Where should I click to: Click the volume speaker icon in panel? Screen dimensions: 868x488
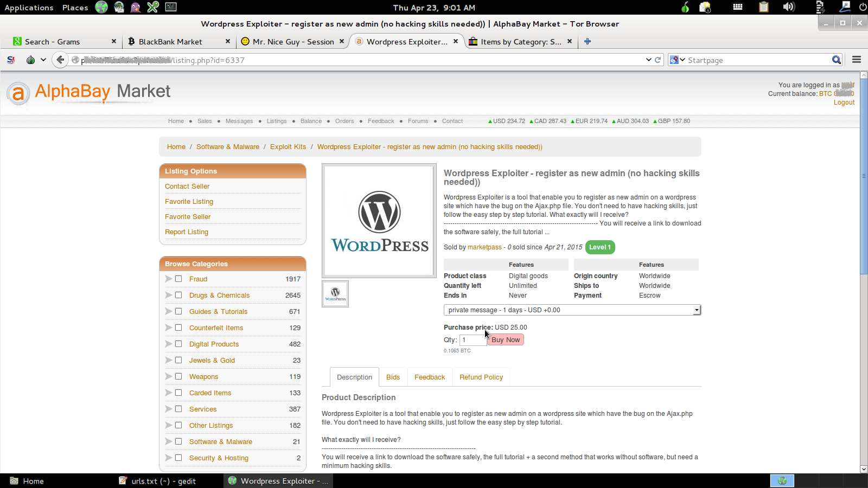tap(789, 7)
